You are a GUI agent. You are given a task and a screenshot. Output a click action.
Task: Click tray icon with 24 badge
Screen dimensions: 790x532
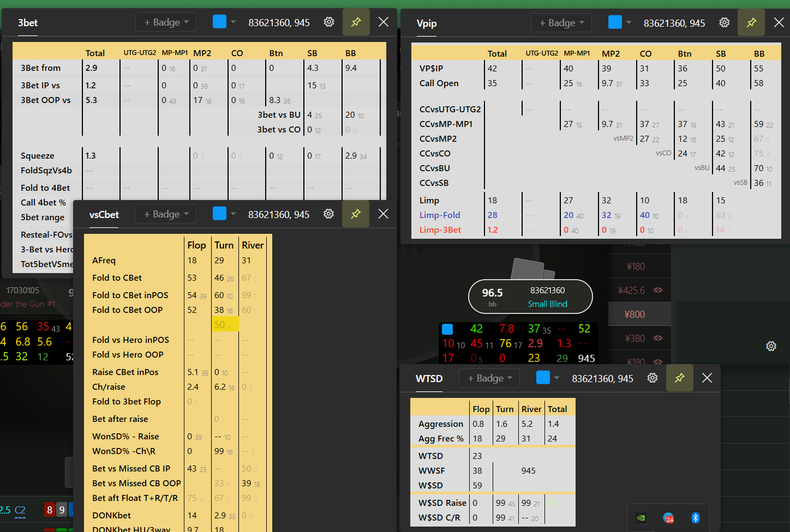(x=668, y=518)
